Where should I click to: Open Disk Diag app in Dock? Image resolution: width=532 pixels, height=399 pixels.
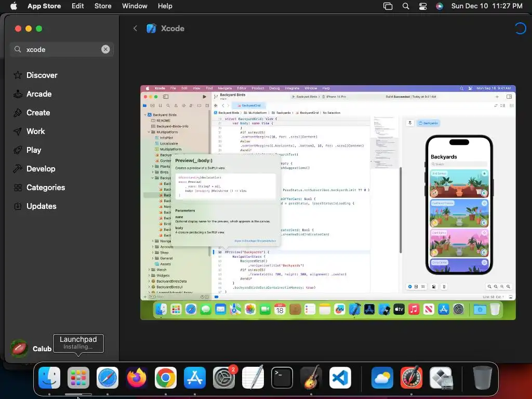tap(411, 378)
